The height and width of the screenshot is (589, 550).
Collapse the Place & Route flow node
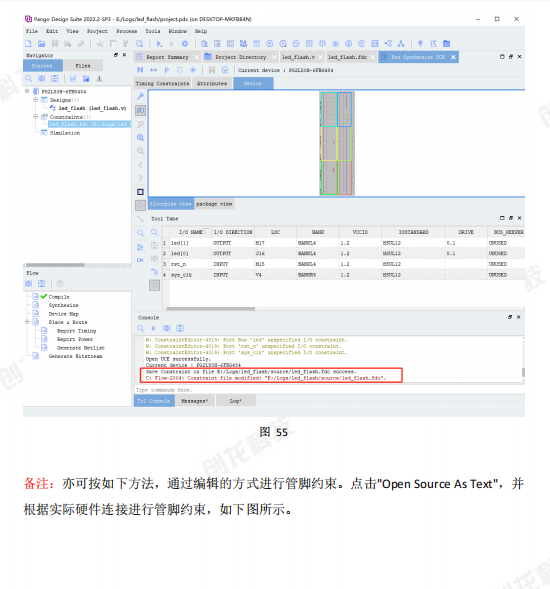point(27,322)
